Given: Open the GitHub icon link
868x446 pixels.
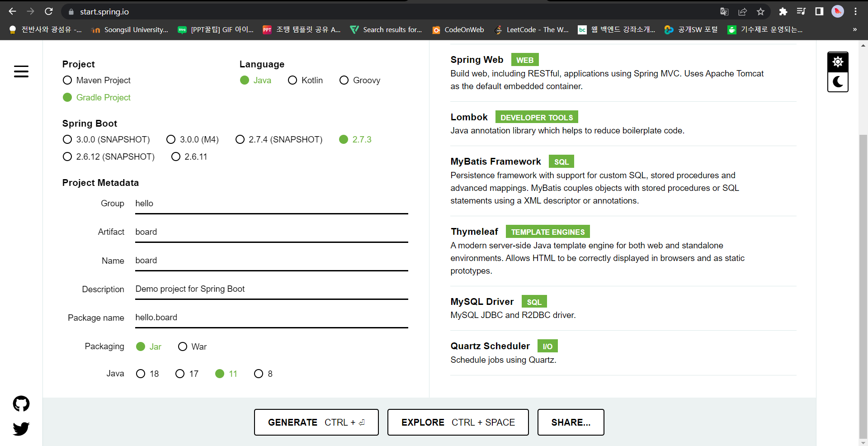Looking at the screenshot, I should [21, 403].
